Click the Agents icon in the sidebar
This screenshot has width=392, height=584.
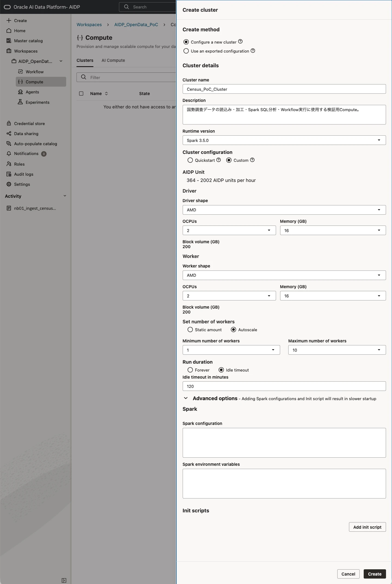(x=20, y=92)
